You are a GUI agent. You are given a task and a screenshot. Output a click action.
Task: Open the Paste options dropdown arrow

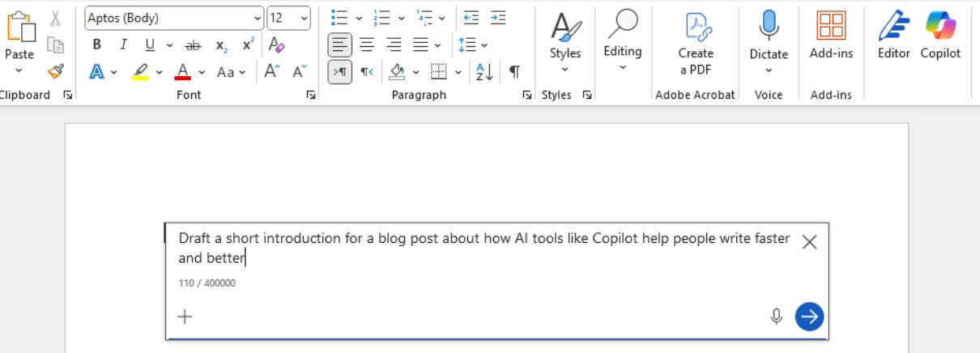[19, 71]
